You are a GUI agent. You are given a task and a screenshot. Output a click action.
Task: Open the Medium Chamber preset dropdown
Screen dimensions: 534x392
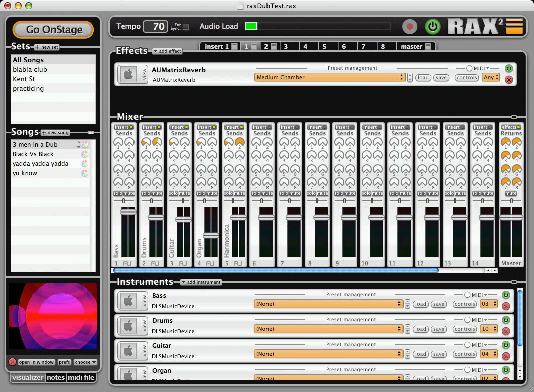(x=330, y=77)
